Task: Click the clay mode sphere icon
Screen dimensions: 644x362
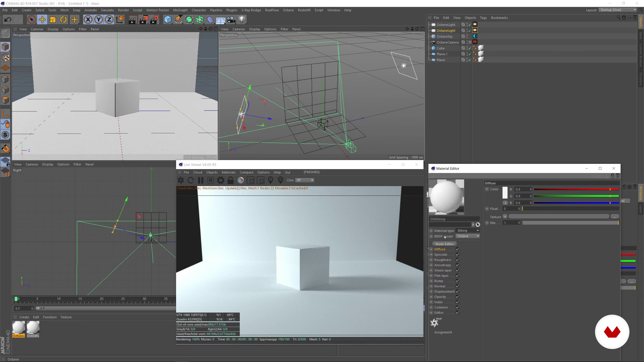Action: [x=240, y=180]
